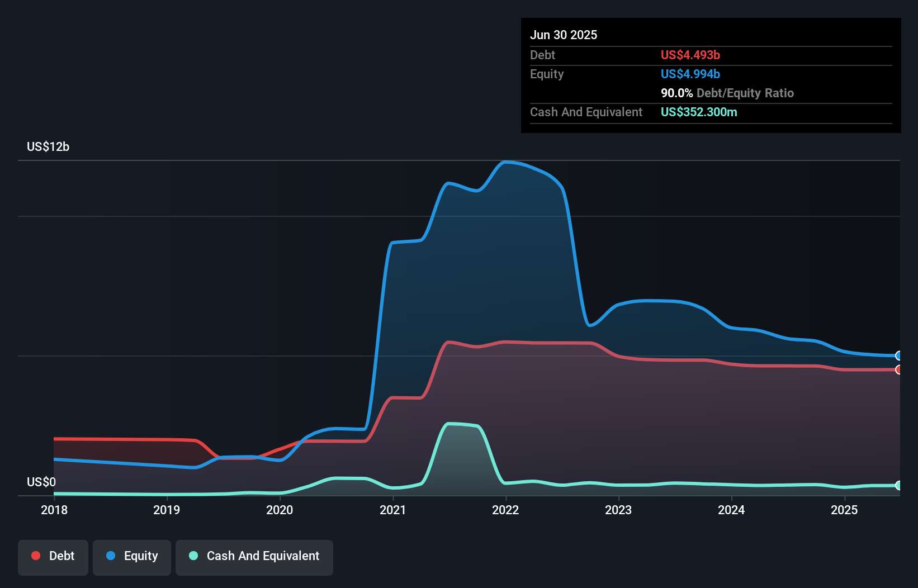Viewport: 918px width, 588px height.
Task: Click the red Debt legend dot
Action: (35, 556)
